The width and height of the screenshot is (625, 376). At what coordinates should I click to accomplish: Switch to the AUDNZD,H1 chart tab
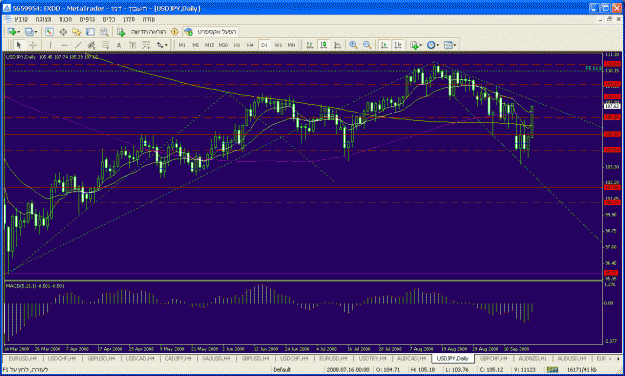(533, 359)
